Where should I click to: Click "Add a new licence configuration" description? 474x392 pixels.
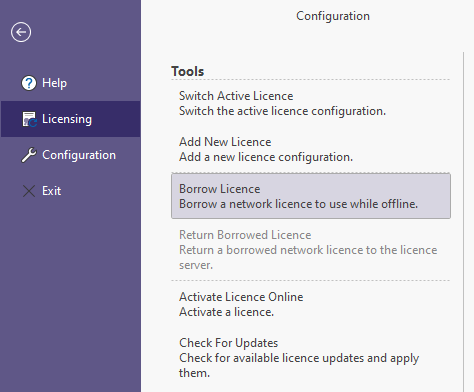tap(266, 157)
